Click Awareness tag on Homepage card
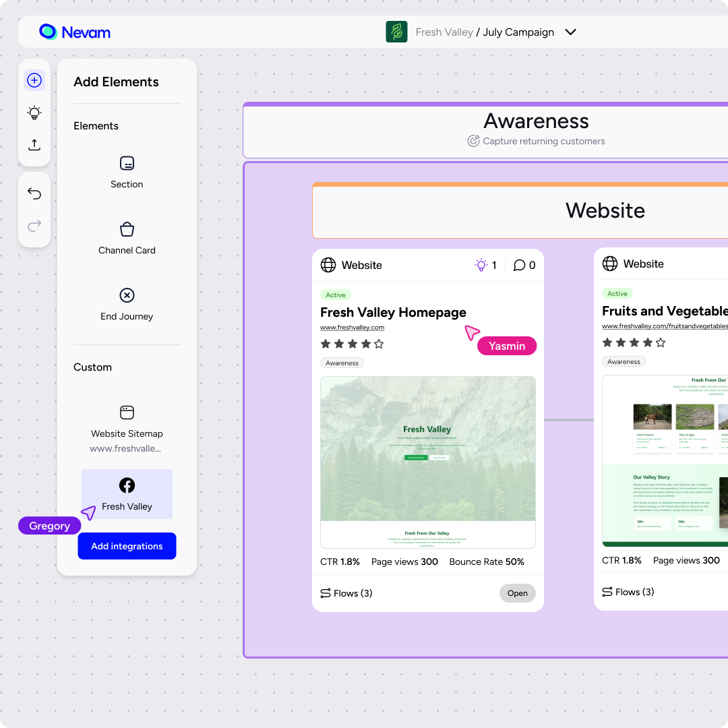The image size is (728, 728). 342,363
